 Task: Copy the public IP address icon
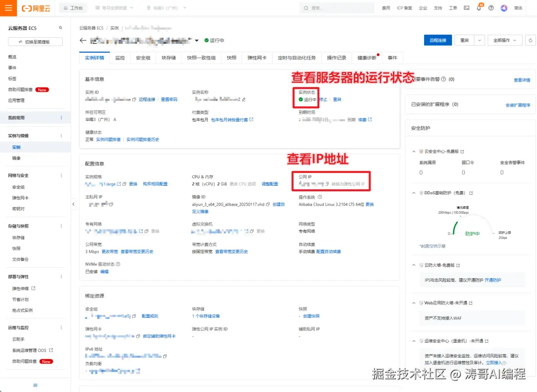(327, 184)
